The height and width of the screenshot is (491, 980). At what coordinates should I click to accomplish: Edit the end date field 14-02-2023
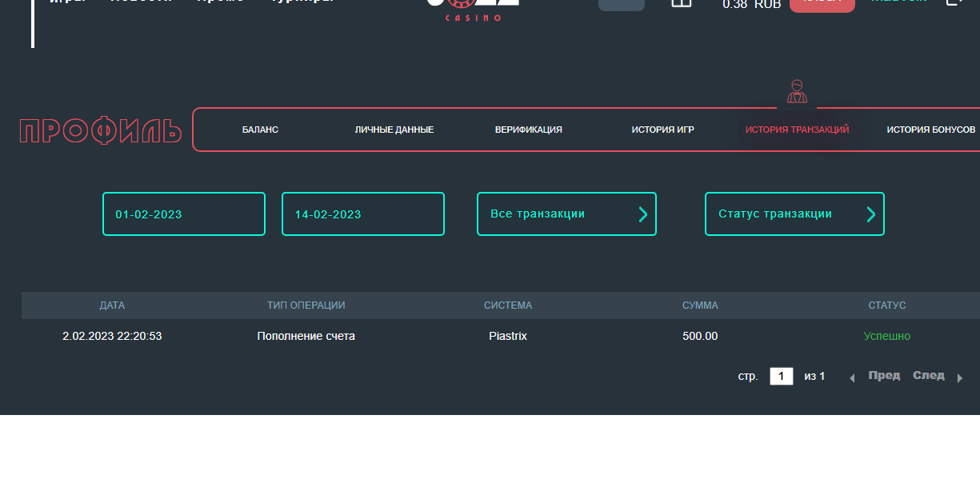pyautogui.click(x=363, y=214)
